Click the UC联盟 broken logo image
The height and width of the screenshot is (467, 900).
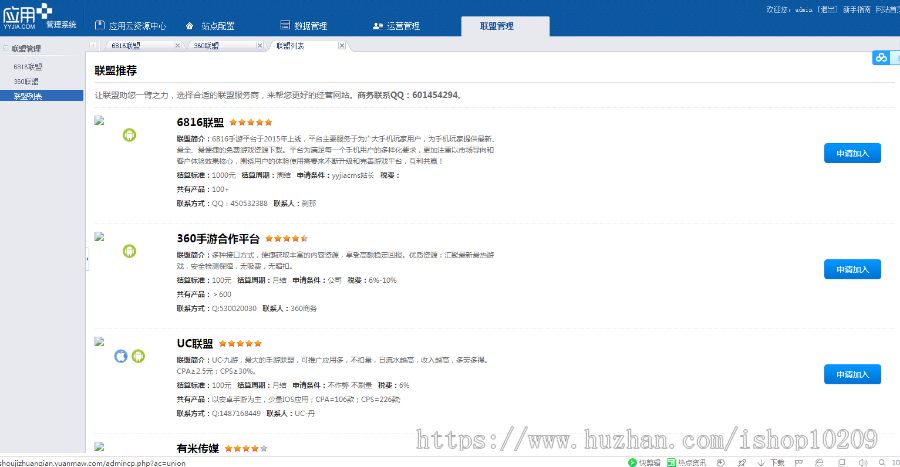pyautogui.click(x=99, y=341)
